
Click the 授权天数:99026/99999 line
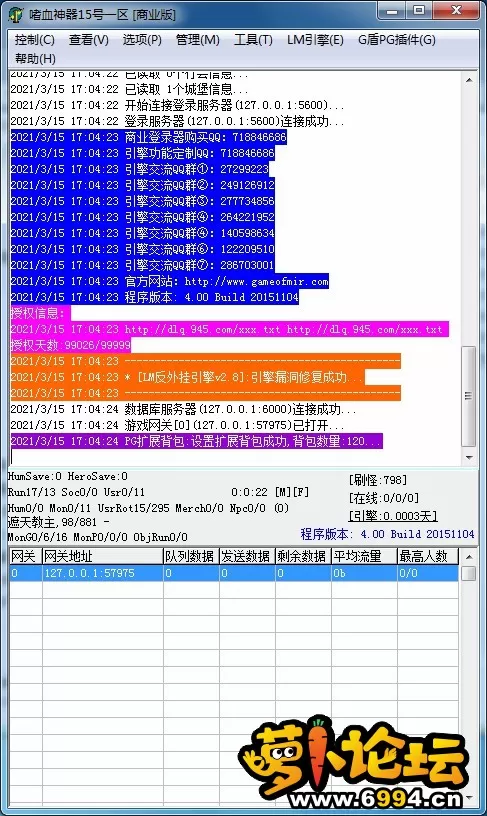pos(71,345)
